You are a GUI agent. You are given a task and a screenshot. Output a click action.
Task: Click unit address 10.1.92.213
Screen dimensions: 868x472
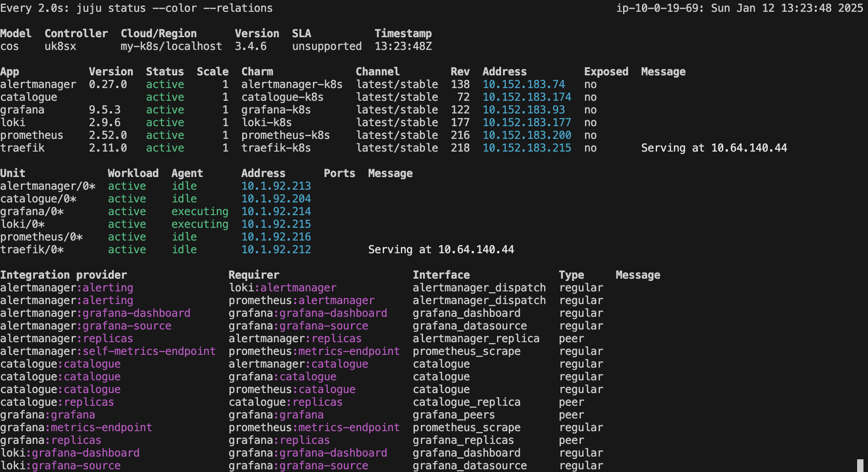coord(276,186)
